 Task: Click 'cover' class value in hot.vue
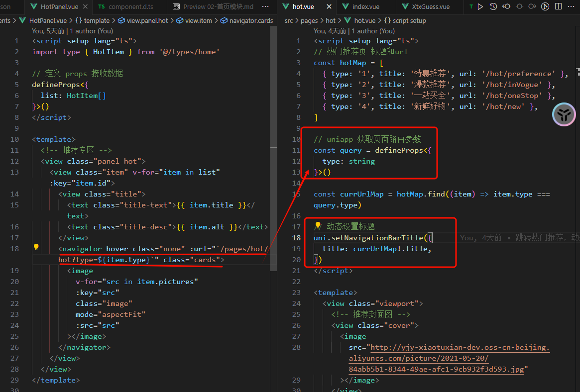coord(399,325)
